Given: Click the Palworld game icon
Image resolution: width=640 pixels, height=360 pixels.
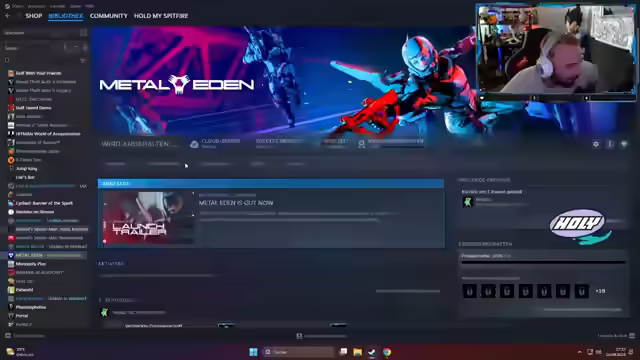Looking at the screenshot, I should (x=11, y=290).
